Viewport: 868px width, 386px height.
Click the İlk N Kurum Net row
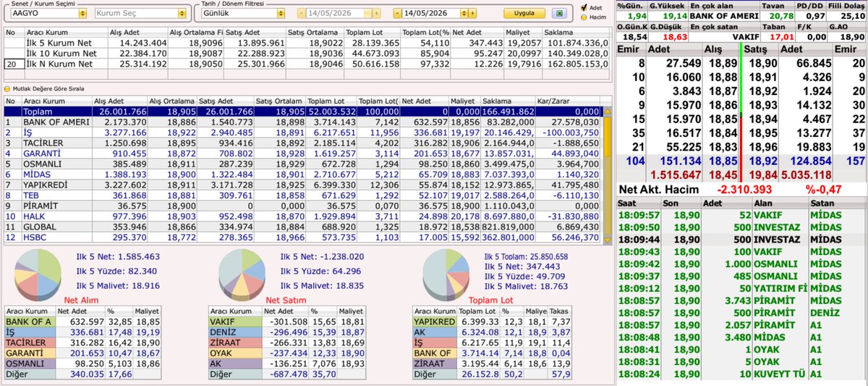coord(307,64)
